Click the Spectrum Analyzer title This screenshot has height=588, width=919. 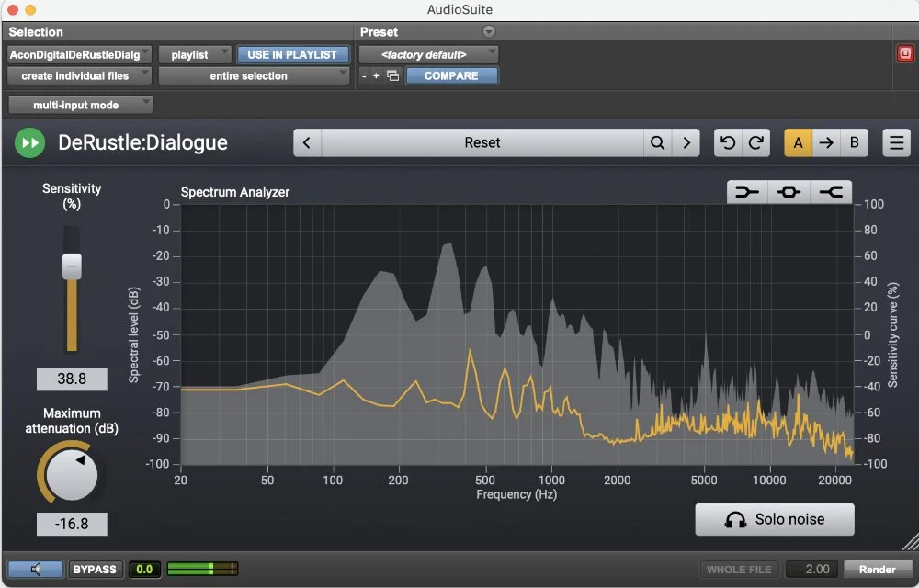point(235,192)
